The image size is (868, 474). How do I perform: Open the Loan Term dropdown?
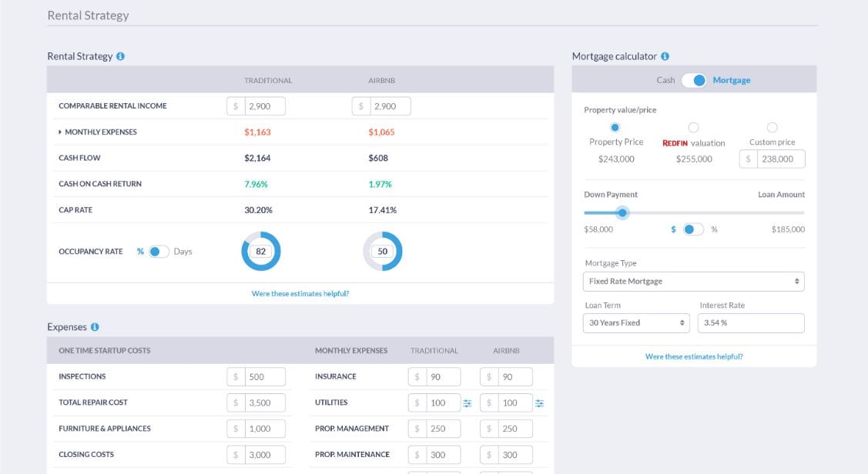tap(636, 323)
